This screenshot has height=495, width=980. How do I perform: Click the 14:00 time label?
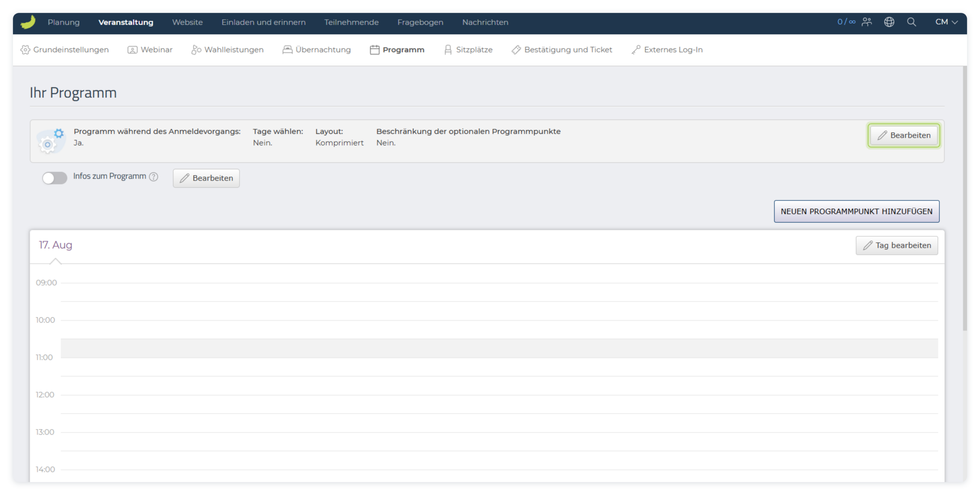(45, 469)
